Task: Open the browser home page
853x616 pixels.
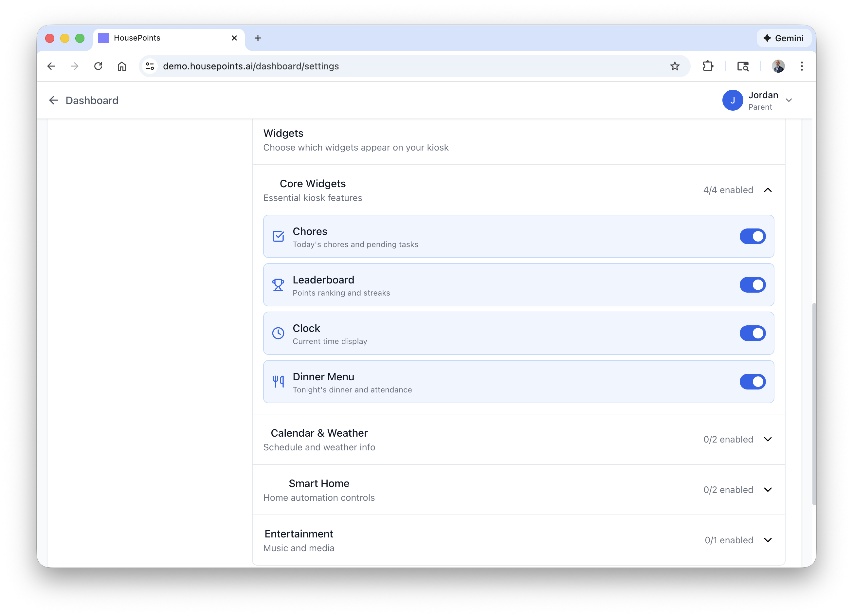Action: coord(121,66)
